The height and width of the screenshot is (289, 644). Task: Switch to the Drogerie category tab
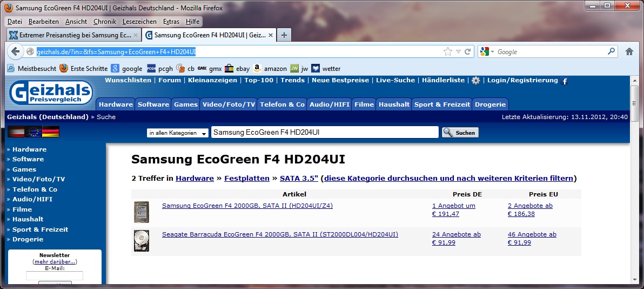pyautogui.click(x=490, y=104)
